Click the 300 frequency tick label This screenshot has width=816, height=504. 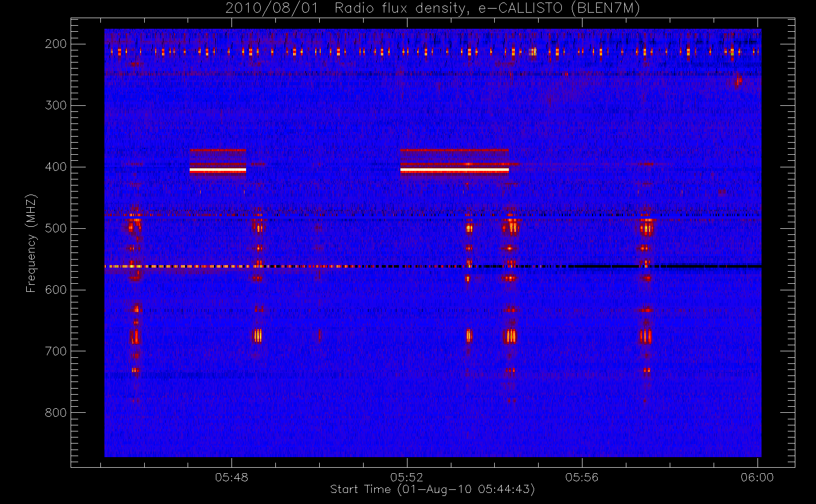pyautogui.click(x=55, y=105)
